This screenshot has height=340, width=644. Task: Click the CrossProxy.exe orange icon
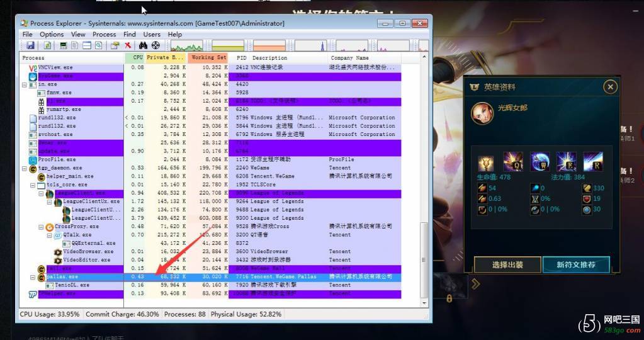click(50, 227)
